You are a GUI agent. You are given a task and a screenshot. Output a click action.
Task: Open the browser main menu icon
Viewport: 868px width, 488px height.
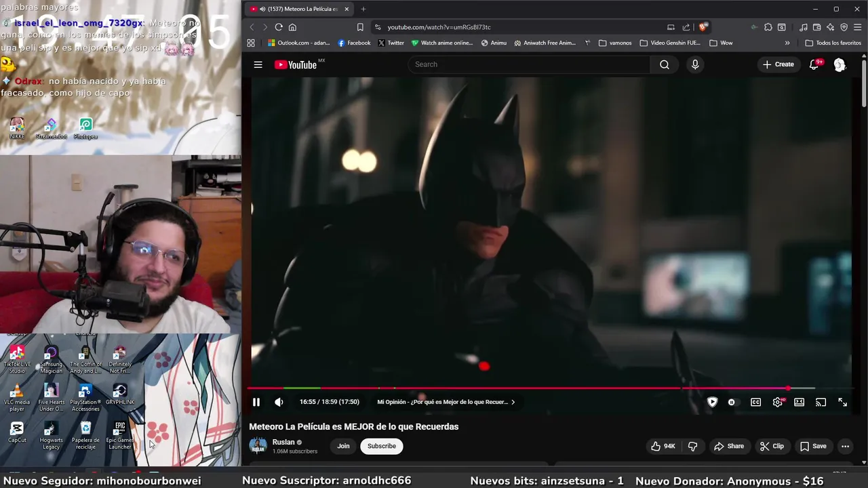857,27
